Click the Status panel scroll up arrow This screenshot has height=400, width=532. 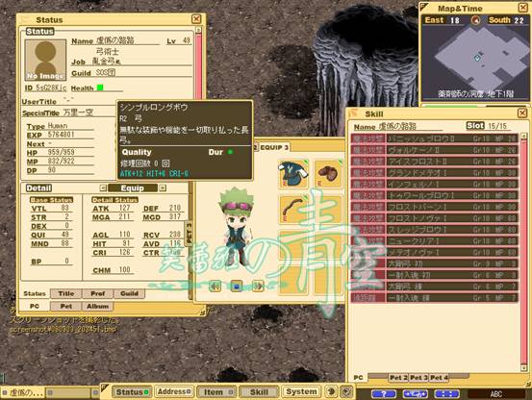(199, 30)
